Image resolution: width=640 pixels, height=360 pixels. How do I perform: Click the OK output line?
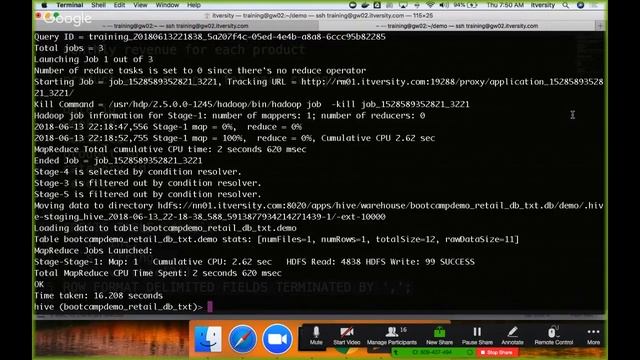[39, 284]
